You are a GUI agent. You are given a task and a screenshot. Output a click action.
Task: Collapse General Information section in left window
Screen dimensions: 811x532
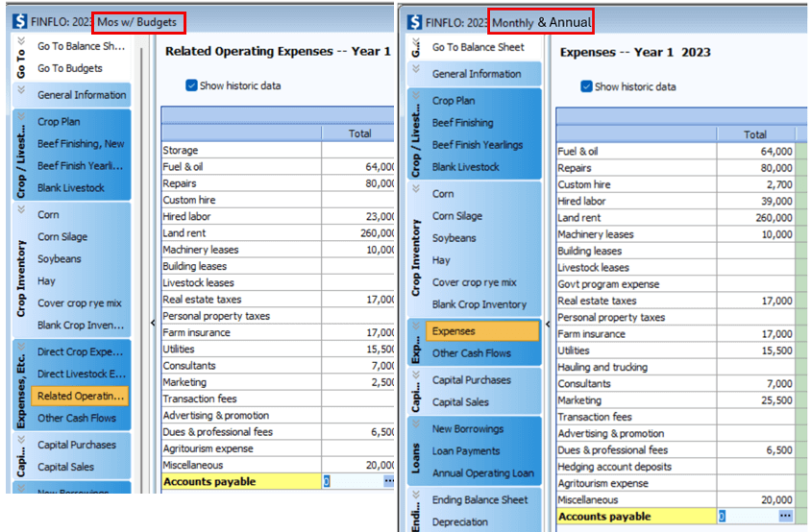pos(21,90)
